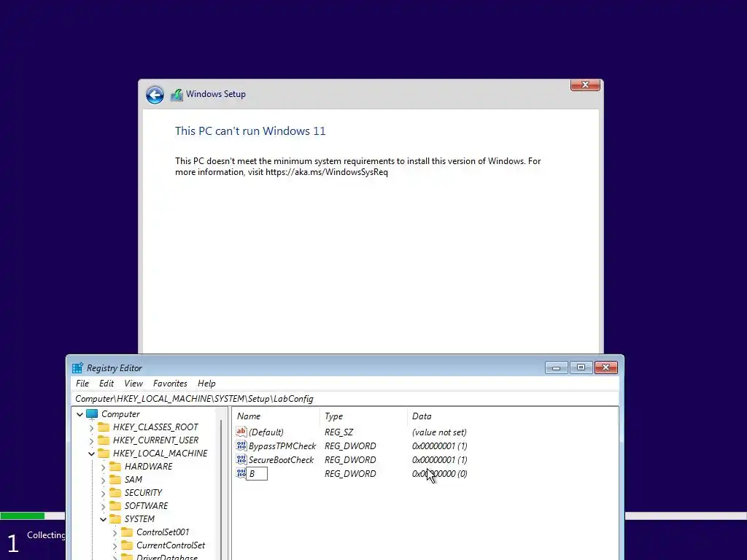Open the Help menu in Registry Editor

[206, 384]
